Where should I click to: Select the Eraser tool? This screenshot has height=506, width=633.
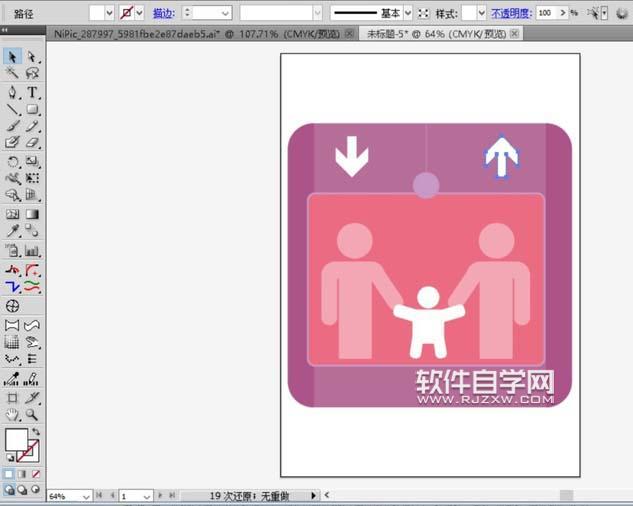coord(32,143)
